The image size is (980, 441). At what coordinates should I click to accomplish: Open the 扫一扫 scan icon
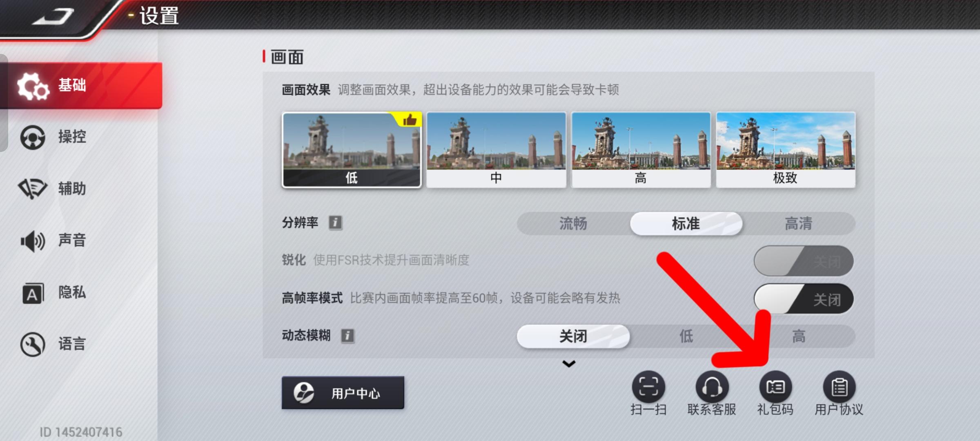pos(648,387)
